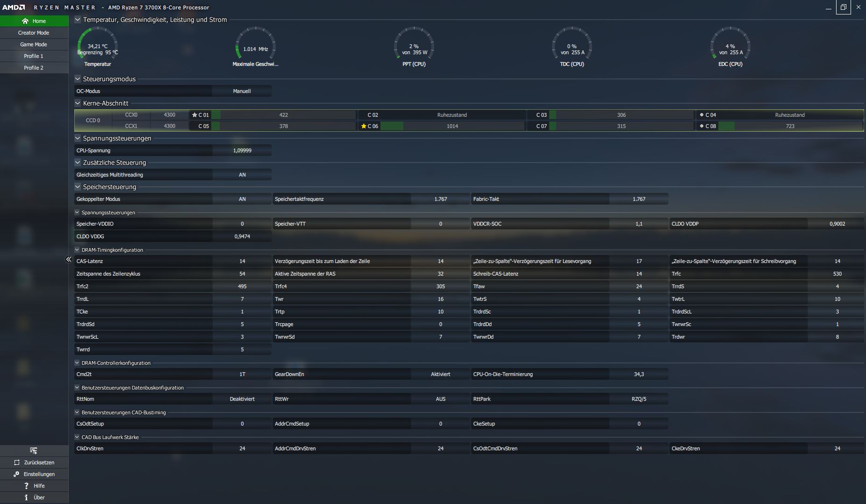This screenshot has width=866, height=504.
Task: Click the CCX0 speed value 4300
Action: pyautogui.click(x=169, y=115)
